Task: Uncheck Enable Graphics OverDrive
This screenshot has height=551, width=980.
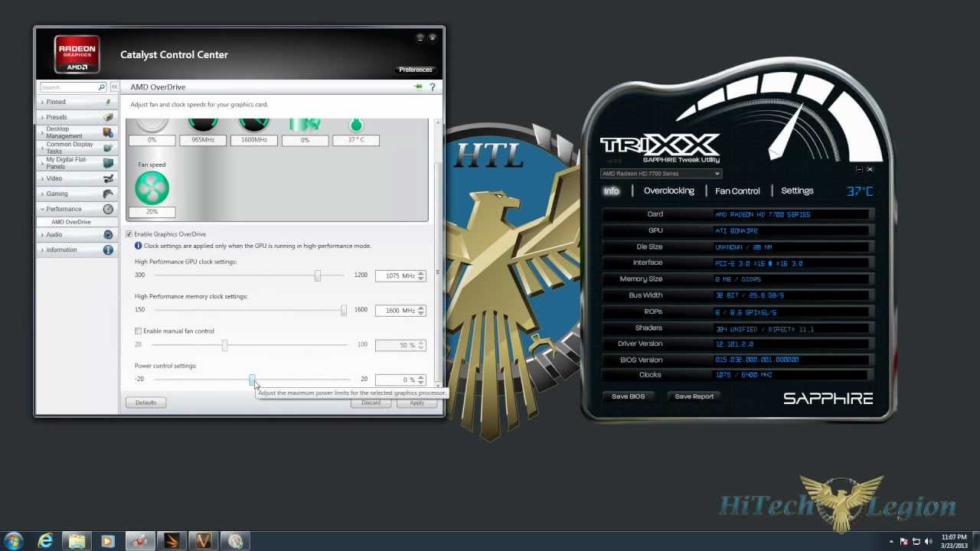Action: click(129, 234)
